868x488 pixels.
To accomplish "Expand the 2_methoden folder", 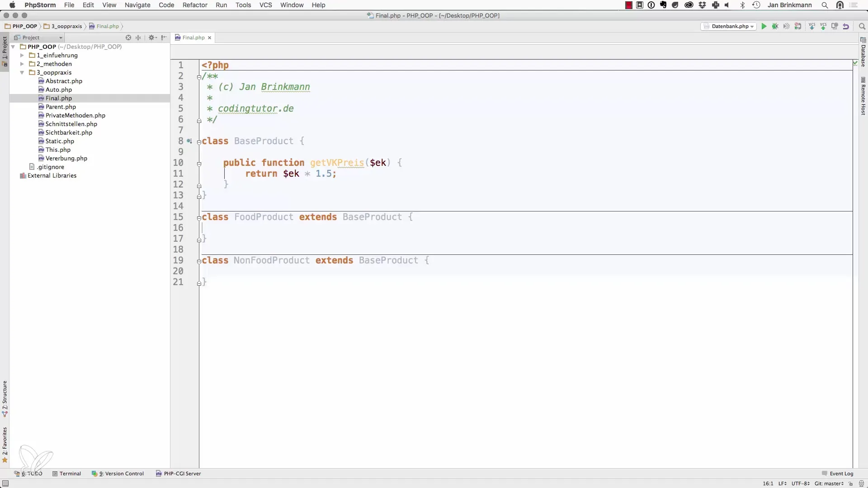I will [x=22, y=64].
